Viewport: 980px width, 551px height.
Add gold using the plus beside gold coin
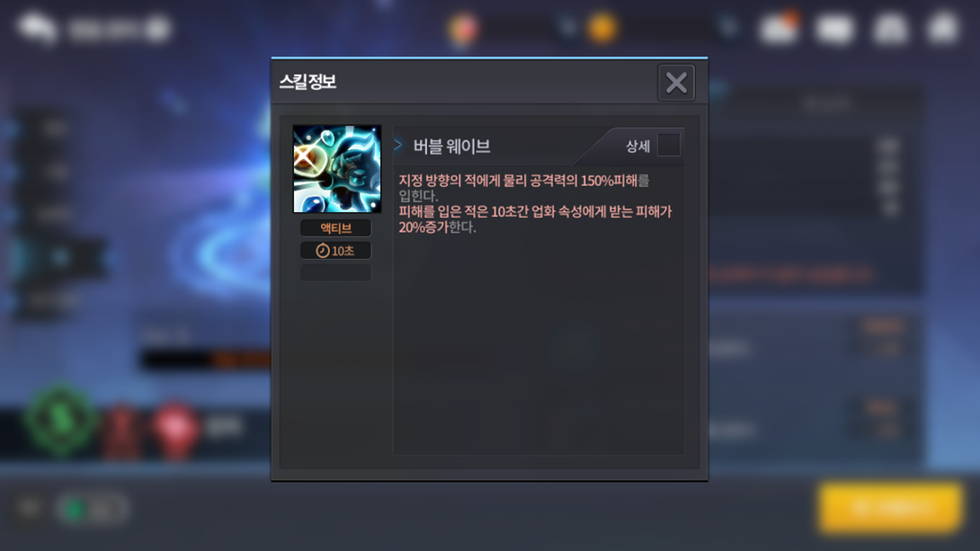728,28
